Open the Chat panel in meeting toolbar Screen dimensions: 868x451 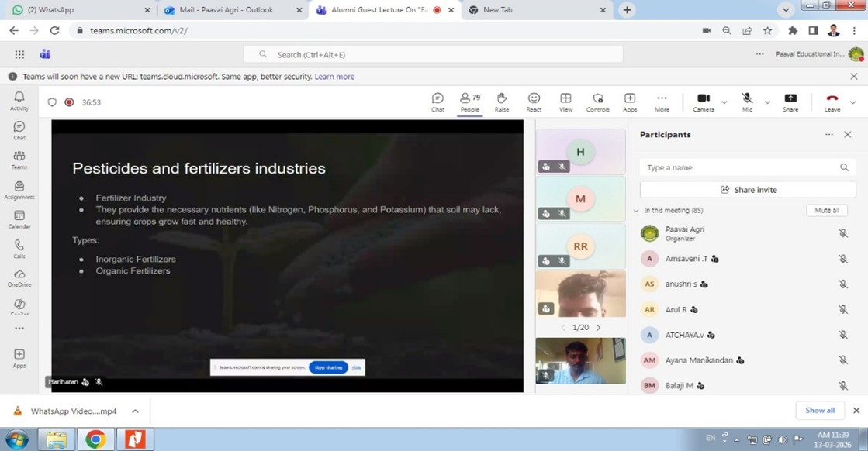(437, 102)
